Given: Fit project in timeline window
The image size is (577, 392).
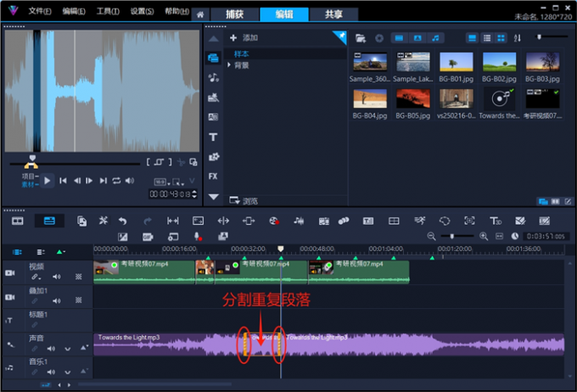Looking at the screenshot, I should click(499, 237).
